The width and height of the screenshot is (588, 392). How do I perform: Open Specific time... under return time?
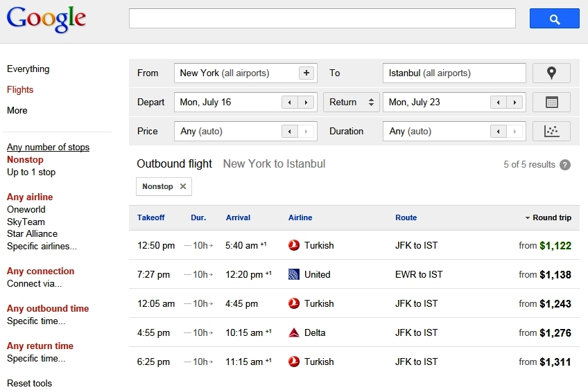pos(36,359)
